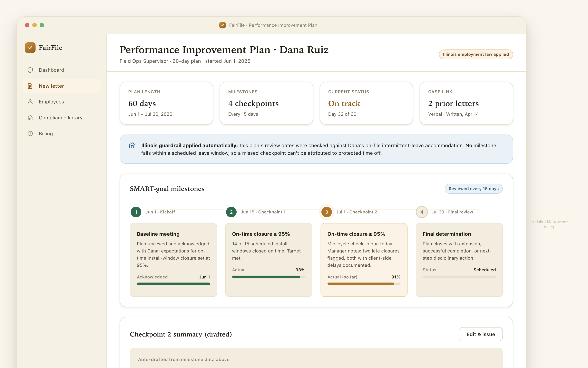Navigate to Billing
Viewport: 588px width, 368px height.
[61, 134]
